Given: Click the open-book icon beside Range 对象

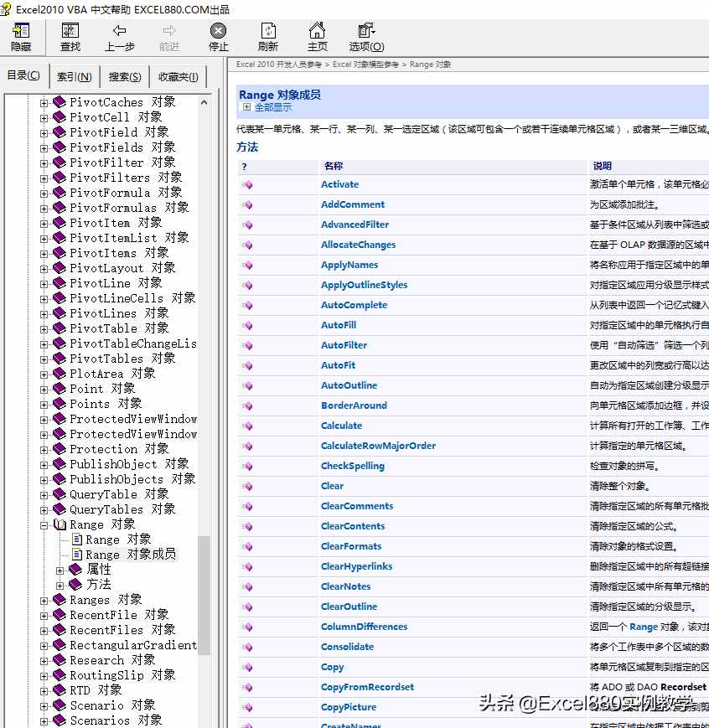Looking at the screenshot, I should click(x=60, y=524).
